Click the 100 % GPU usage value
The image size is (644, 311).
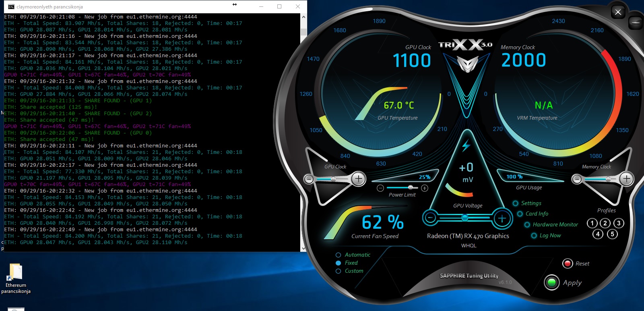514,176
